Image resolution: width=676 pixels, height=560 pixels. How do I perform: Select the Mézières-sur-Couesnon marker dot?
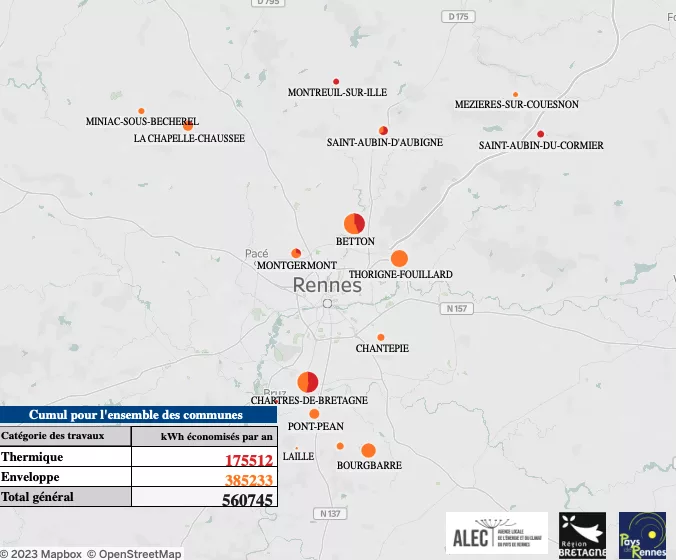coord(516,95)
